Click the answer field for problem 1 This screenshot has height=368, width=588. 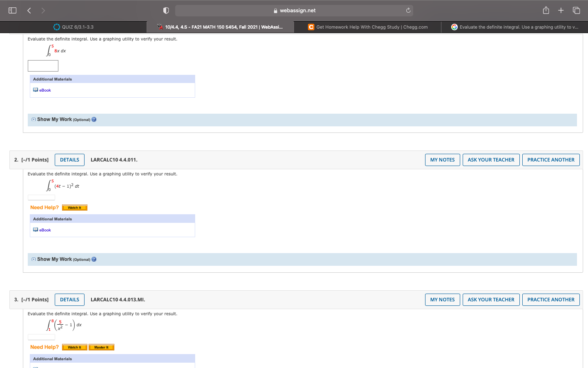pos(43,65)
